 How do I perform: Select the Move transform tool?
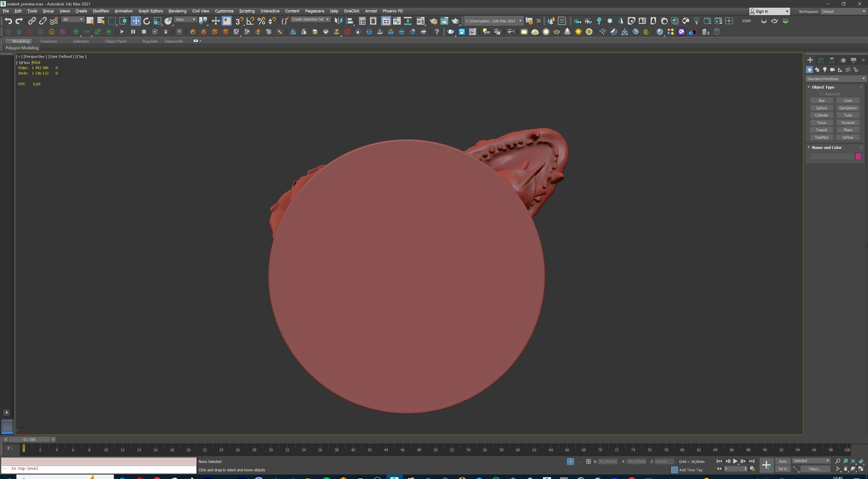click(135, 21)
